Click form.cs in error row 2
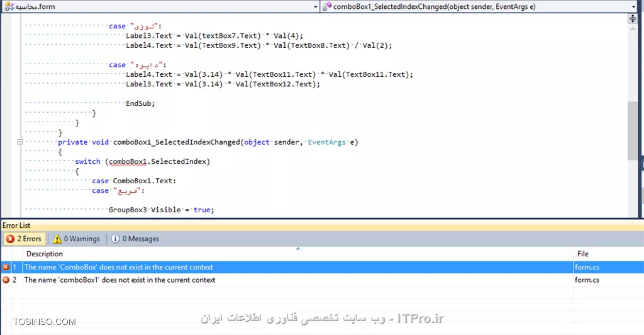Screen dimensions: 644x335 click(587, 280)
